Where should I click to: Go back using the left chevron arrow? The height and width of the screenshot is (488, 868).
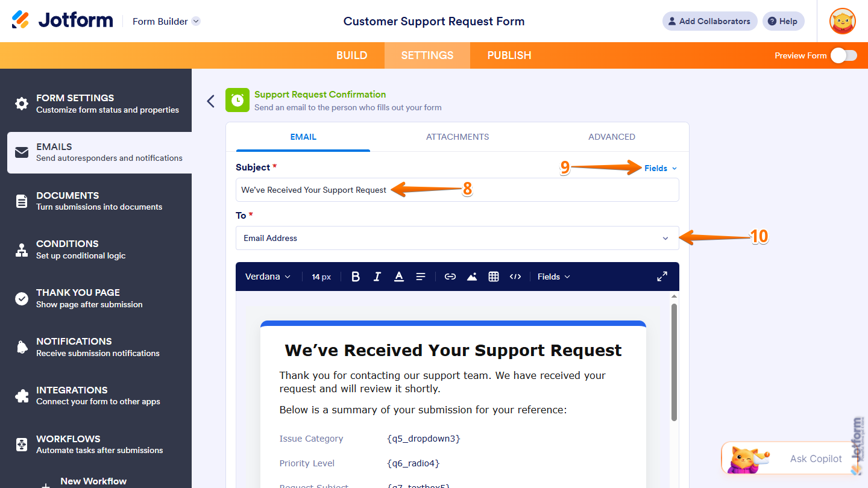(210, 101)
